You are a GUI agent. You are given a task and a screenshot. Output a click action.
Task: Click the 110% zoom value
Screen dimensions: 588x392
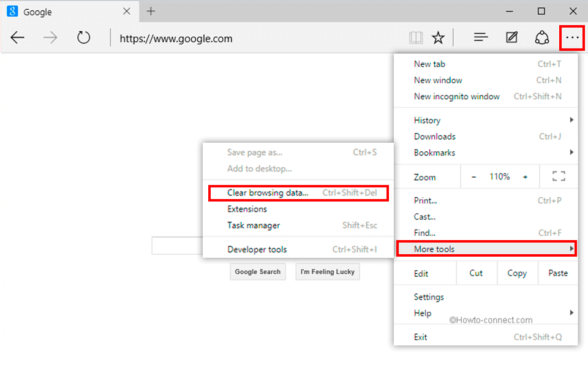500,176
